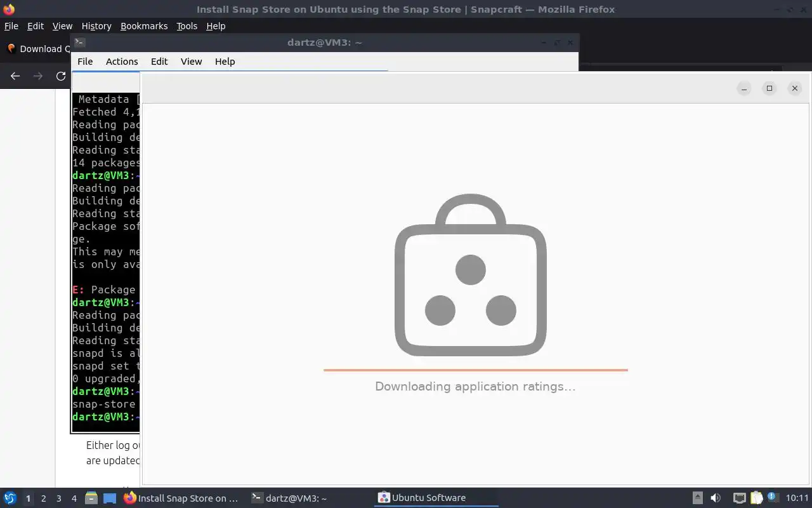Image resolution: width=812 pixels, height=508 pixels.
Task: Close the dartz@VM3 terminal window
Action: 570,43
